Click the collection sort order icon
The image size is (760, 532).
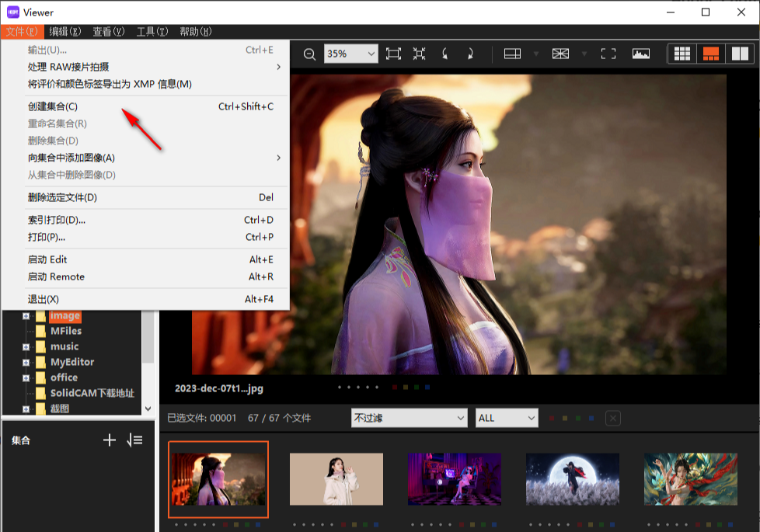pos(135,440)
